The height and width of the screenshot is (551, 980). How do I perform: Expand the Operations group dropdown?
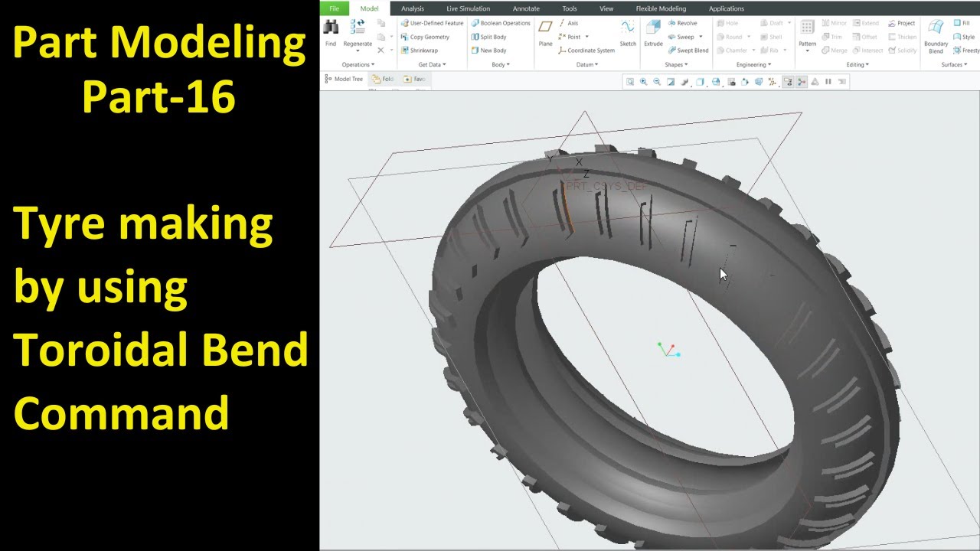pyautogui.click(x=358, y=65)
